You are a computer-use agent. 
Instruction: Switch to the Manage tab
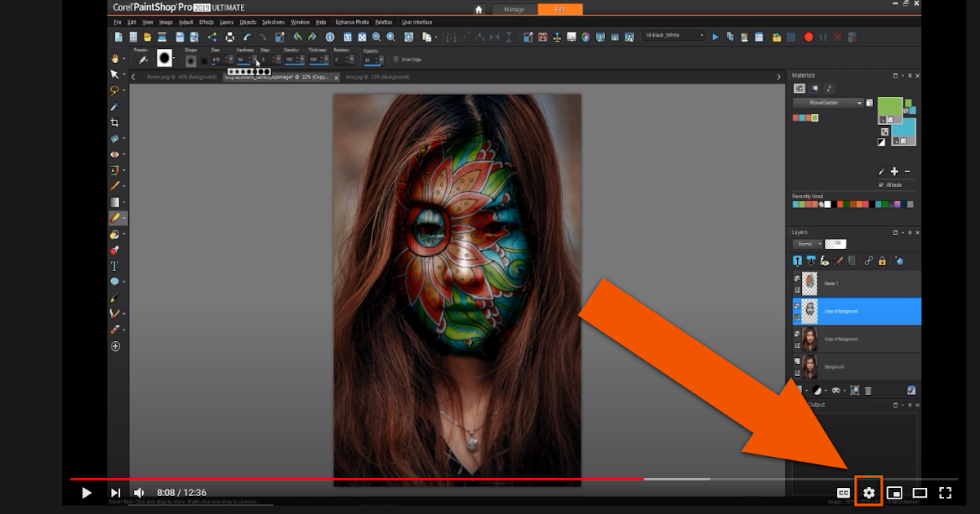point(514,9)
